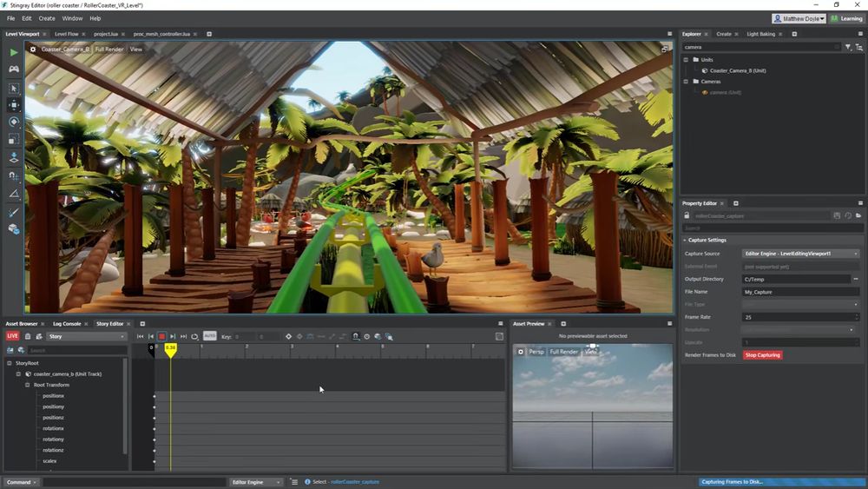Switch to the Light Baking tab
This screenshot has height=489, width=868.
[x=760, y=34]
